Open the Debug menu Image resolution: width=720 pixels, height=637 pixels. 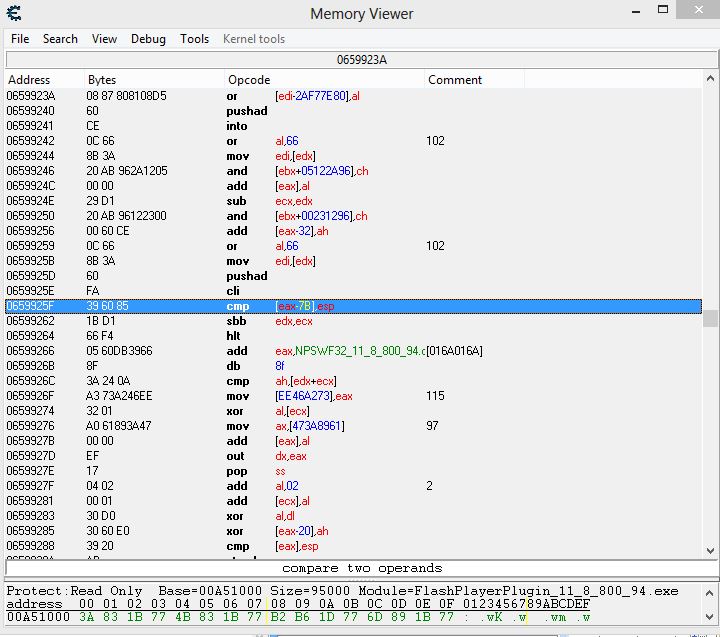pos(148,39)
